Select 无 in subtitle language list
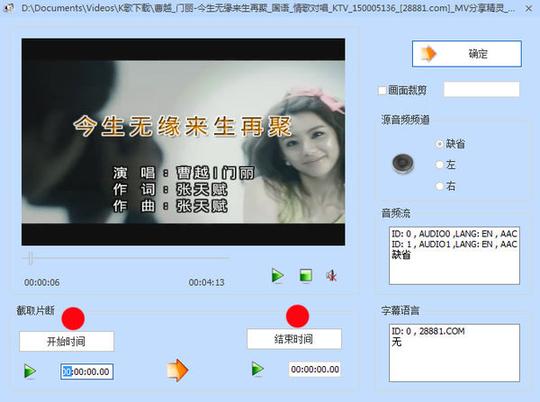This screenshot has width=540, height=402. pyautogui.click(x=397, y=342)
